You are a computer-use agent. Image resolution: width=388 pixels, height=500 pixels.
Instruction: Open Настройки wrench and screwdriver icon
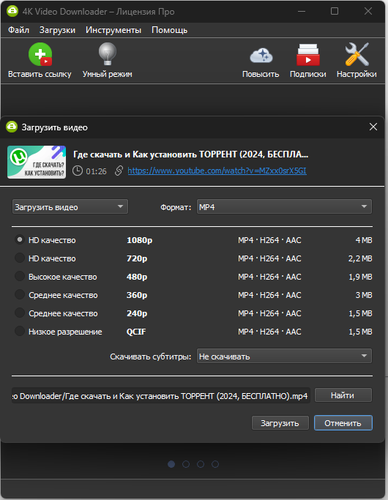click(x=357, y=54)
